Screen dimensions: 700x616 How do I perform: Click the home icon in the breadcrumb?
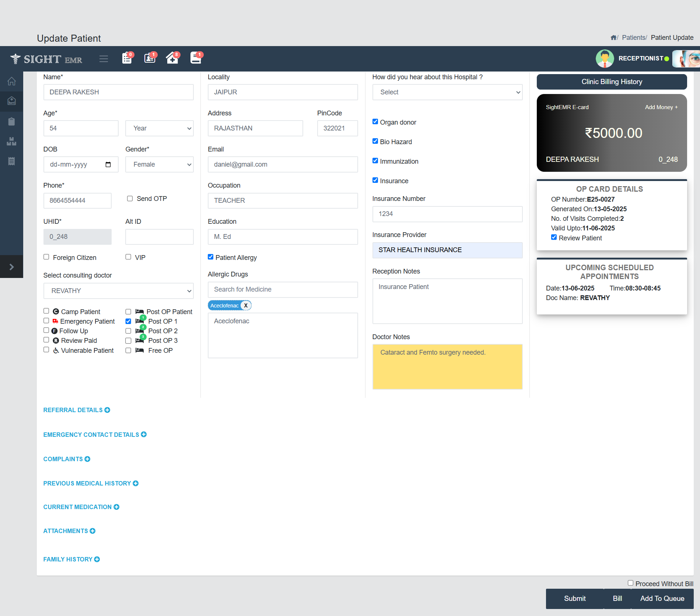pyautogui.click(x=613, y=38)
